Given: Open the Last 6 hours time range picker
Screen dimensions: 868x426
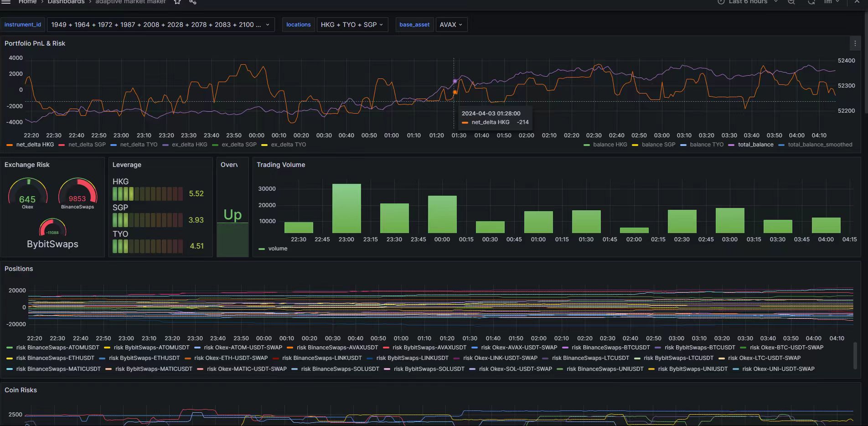Looking at the screenshot, I should [748, 2].
